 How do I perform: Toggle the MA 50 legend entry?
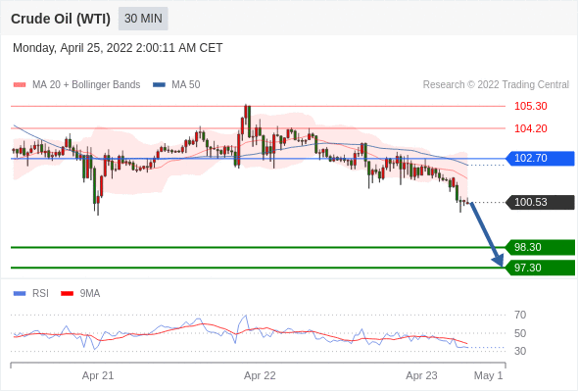pos(176,85)
